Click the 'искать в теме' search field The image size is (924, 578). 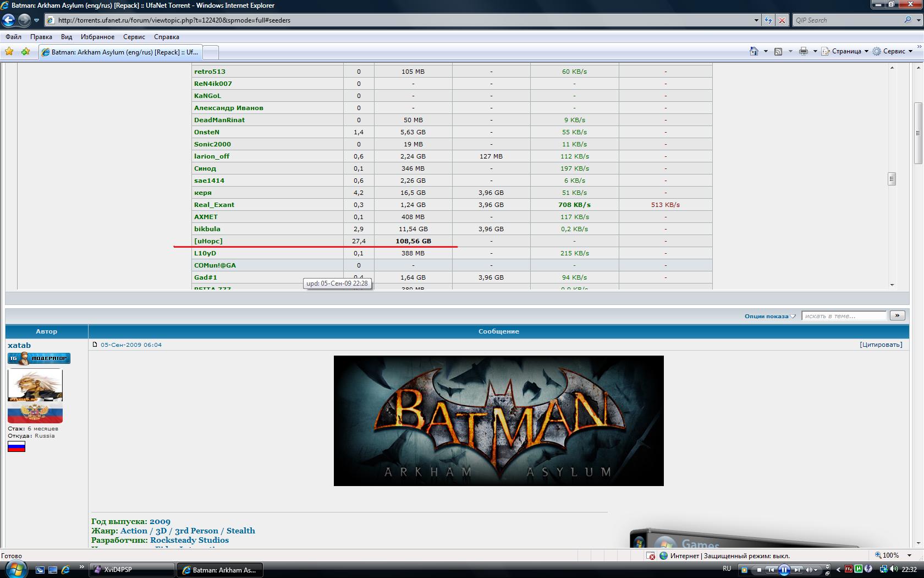(x=844, y=316)
